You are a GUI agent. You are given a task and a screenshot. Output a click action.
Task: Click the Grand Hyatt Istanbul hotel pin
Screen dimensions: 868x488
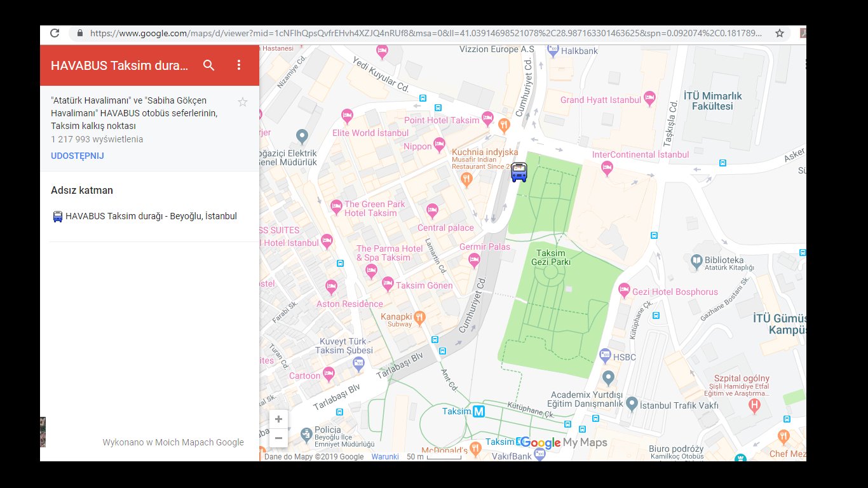[649, 98]
